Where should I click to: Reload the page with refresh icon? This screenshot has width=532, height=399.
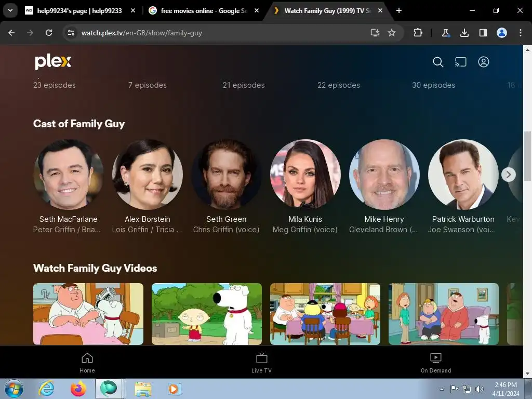tap(49, 33)
